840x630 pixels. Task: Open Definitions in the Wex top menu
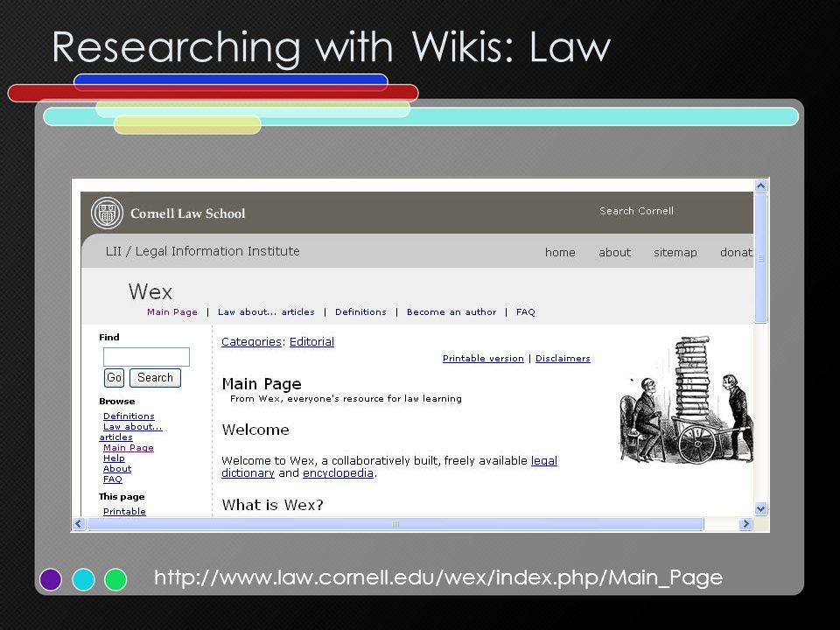pyautogui.click(x=360, y=311)
